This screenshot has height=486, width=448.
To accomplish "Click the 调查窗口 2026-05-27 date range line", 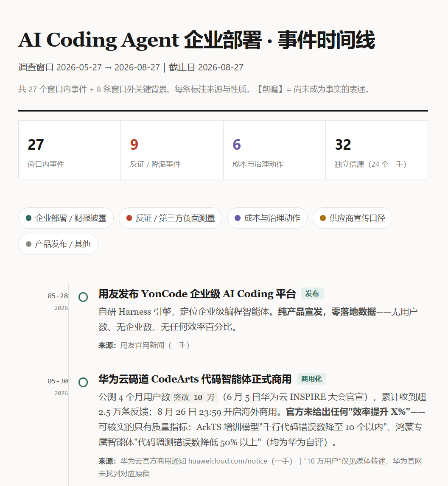I will 131,67.
